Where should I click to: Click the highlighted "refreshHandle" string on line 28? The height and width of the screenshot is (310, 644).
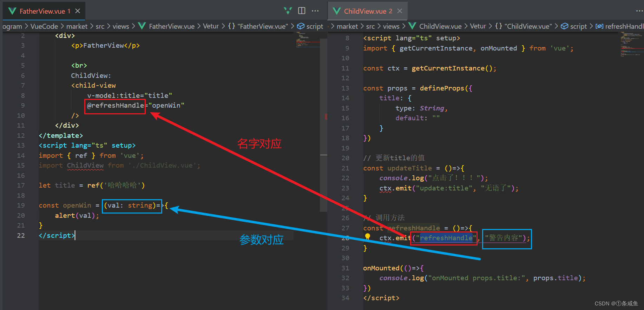pos(446,238)
